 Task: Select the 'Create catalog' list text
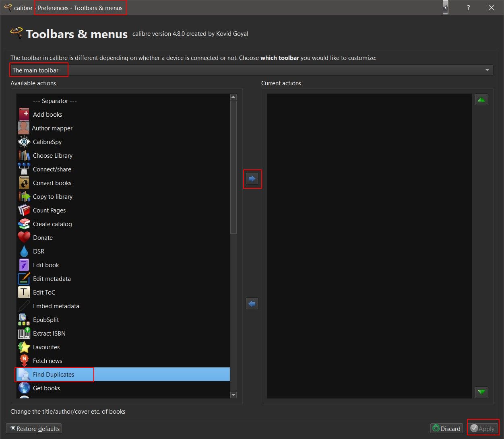tap(52, 224)
